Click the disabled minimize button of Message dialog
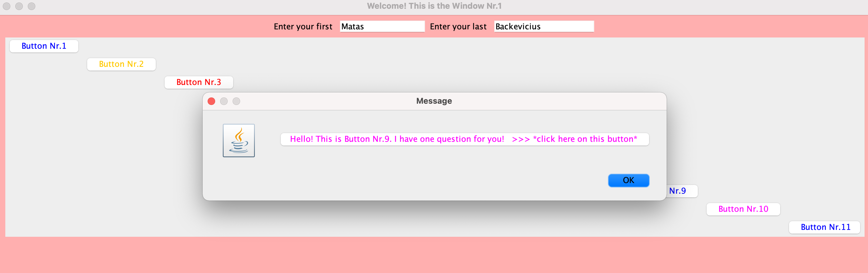The height and width of the screenshot is (273, 868). tap(224, 101)
